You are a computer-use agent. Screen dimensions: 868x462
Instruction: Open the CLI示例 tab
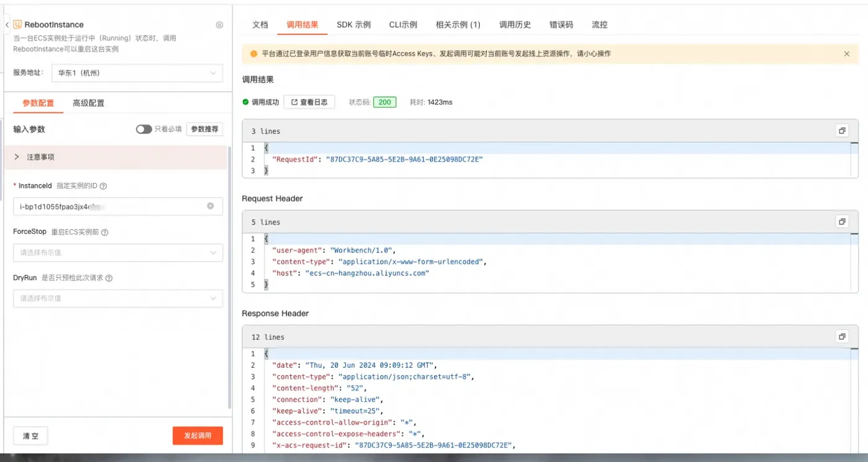(x=403, y=25)
